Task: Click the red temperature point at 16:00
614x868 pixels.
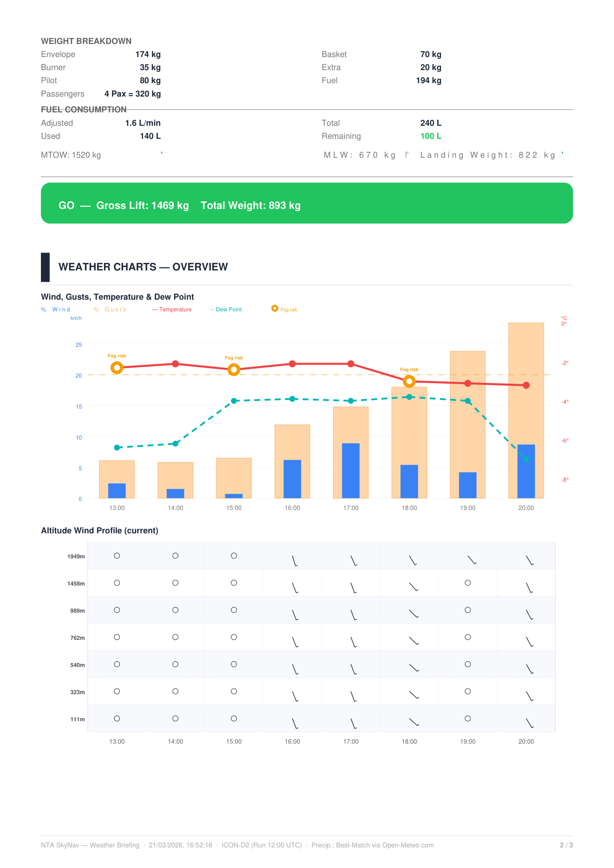Action: click(x=292, y=364)
